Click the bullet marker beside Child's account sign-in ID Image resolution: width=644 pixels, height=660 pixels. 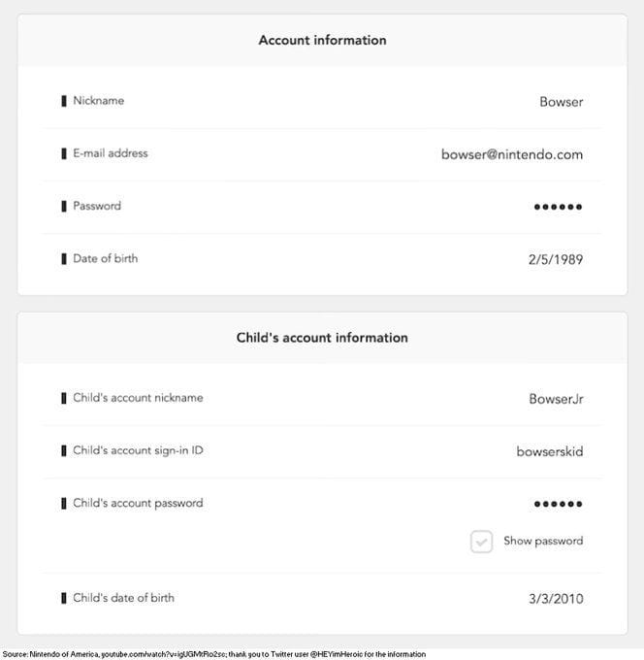(64, 450)
